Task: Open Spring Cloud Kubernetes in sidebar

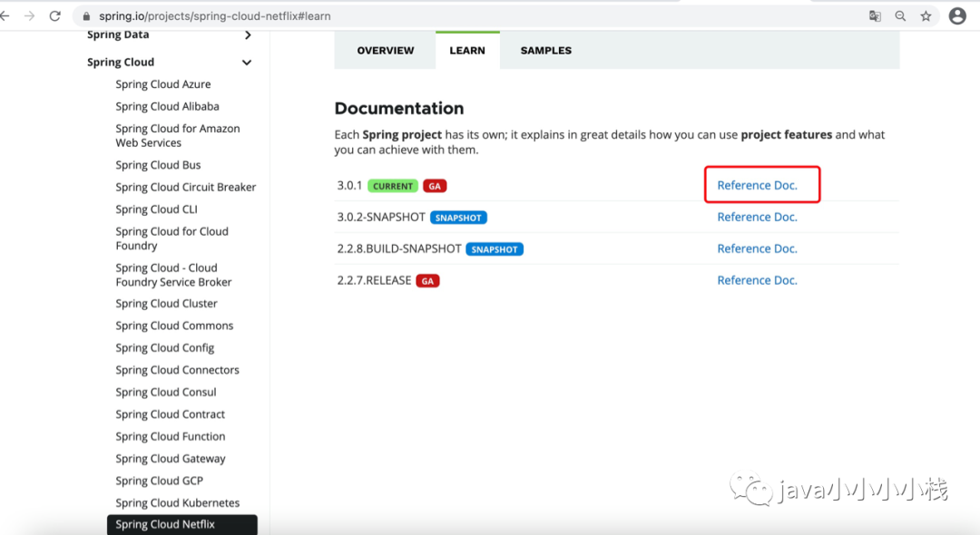Action: pyautogui.click(x=177, y=502)
